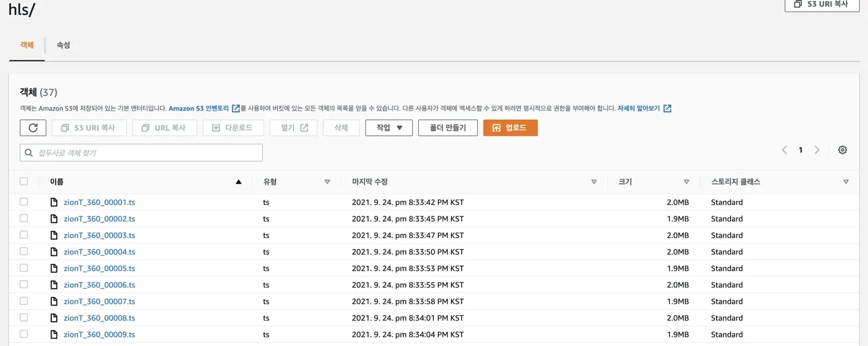This screenshot has width=868, height=346.
Task: Sort by 크기 column arrow
Action: click(x=687, y=182)
